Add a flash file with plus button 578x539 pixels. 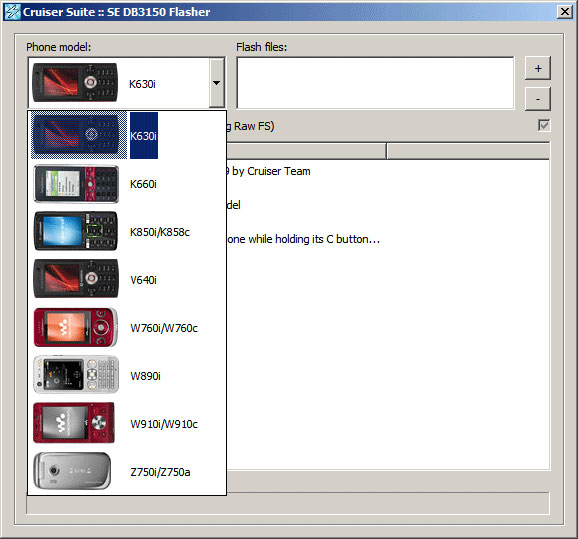(537, 68)
